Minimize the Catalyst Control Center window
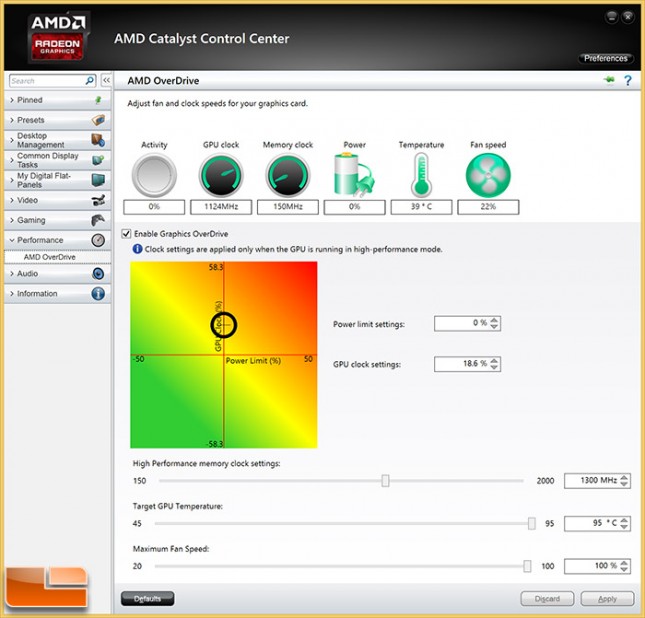The height and width of the screenshot is (618, 645). click(x=612, y=17)
